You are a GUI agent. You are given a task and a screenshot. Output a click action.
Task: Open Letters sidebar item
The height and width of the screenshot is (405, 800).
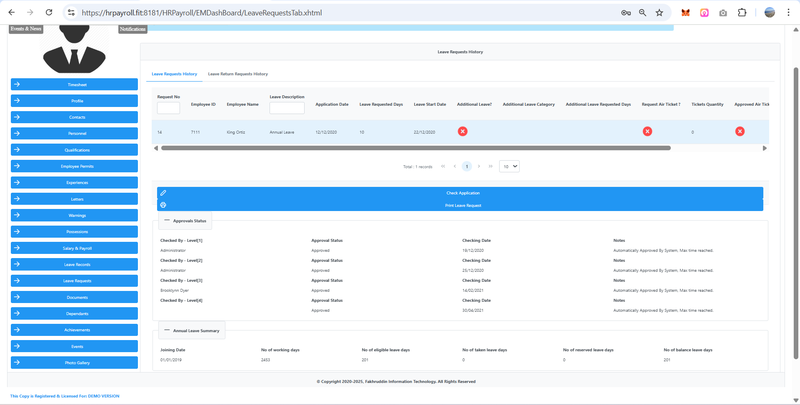74,199
